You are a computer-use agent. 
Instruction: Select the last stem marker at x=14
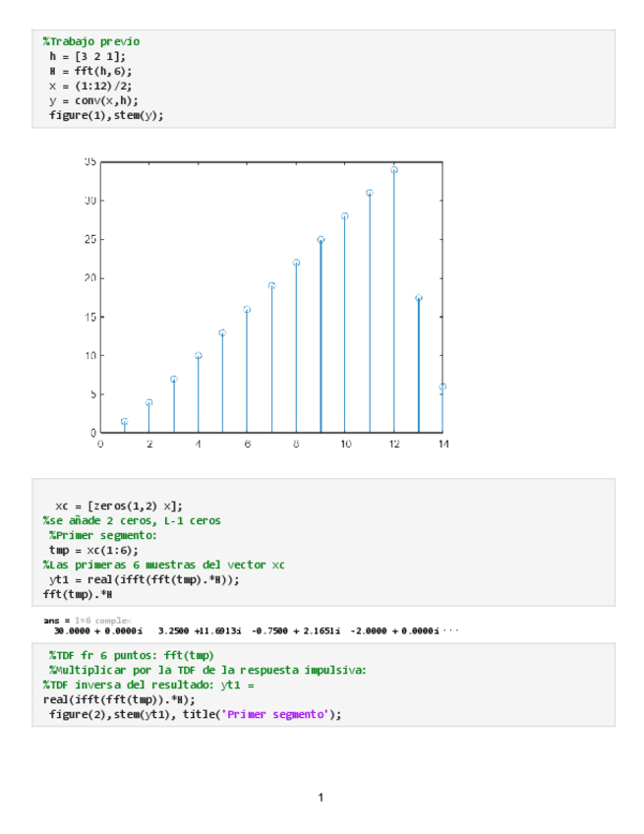[442, 387]
